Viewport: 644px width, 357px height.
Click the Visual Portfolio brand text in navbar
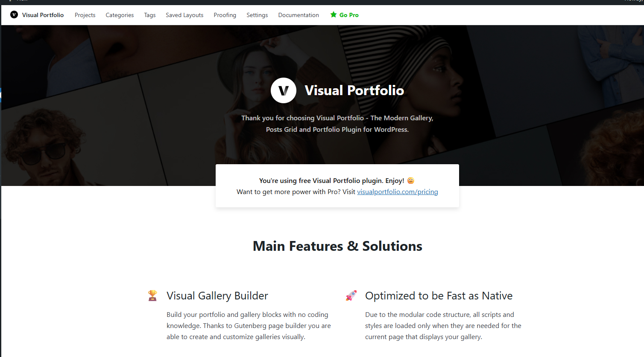click(43, 15)
